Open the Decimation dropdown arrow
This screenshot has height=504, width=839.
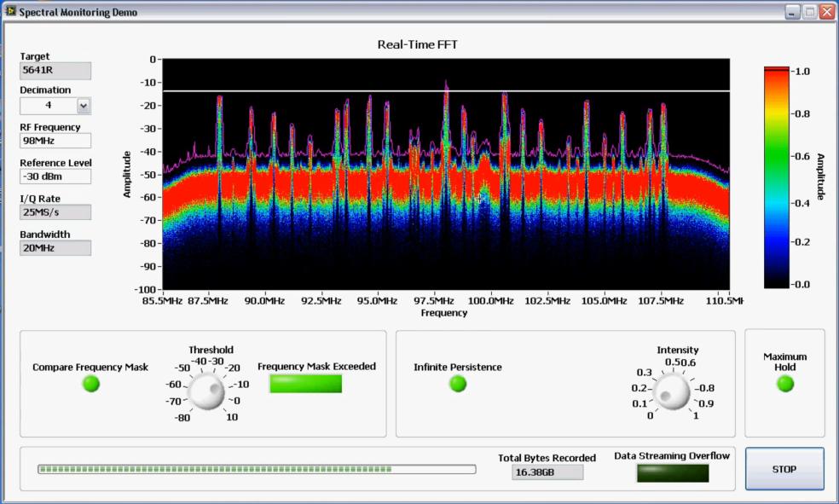83,106
